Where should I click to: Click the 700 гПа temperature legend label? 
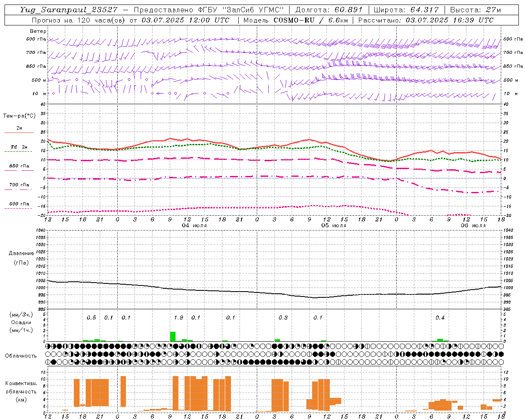pyautogui.click(x=19, y=185)
